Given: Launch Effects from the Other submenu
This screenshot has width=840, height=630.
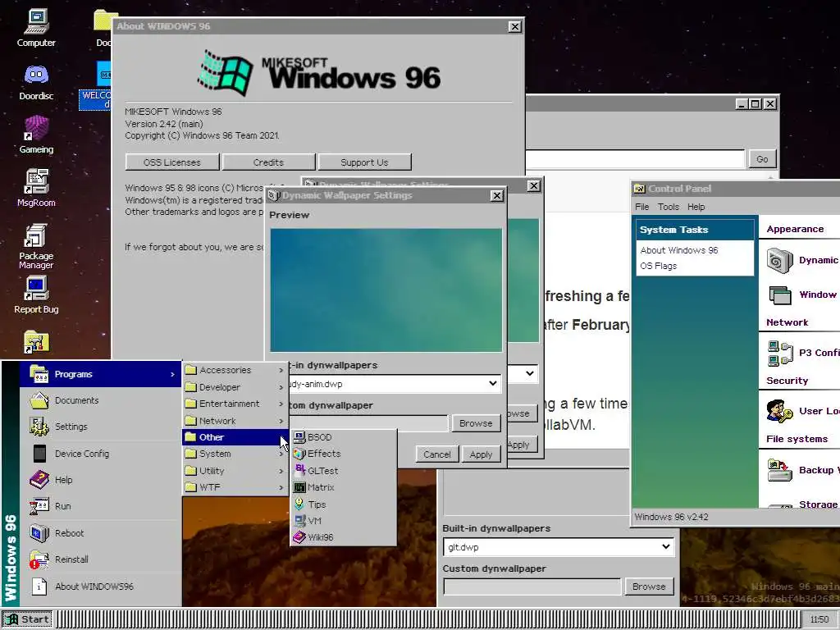Looking at the screenshot, I should click(344, 454).
